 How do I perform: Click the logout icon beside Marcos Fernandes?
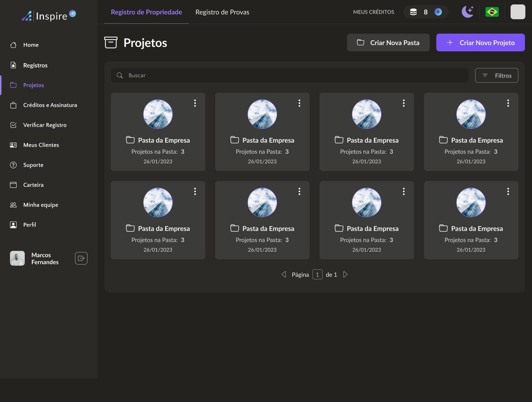(81, 258)
